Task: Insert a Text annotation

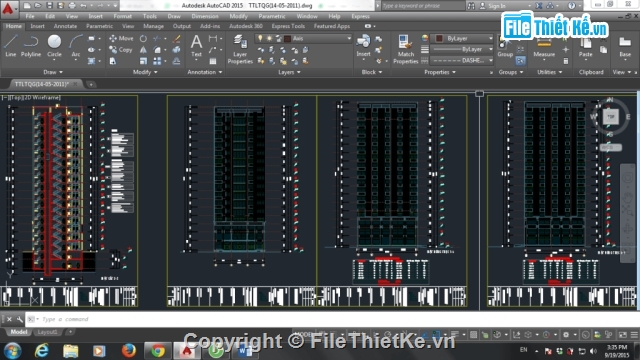Action: point(196,45)
